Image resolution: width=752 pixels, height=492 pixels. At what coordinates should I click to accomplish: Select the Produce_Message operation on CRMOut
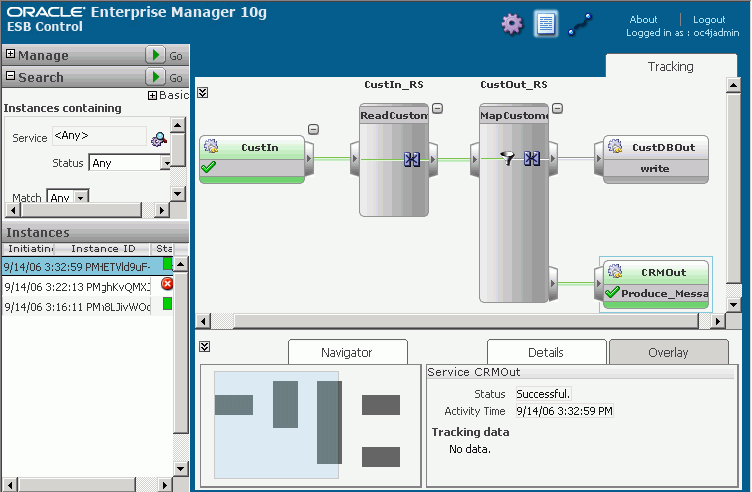coord(664,293)
